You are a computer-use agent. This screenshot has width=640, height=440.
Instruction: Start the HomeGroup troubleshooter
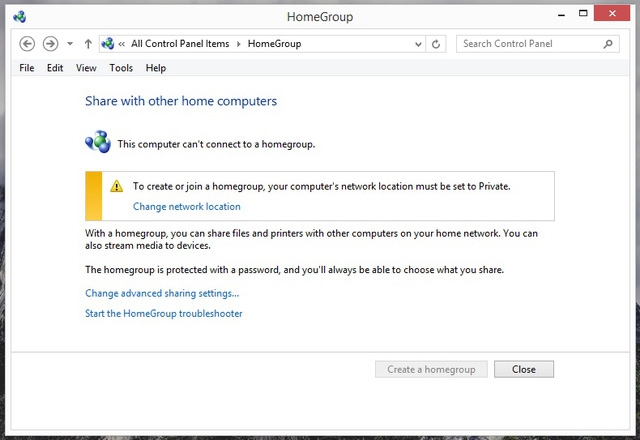coord(164,313)
